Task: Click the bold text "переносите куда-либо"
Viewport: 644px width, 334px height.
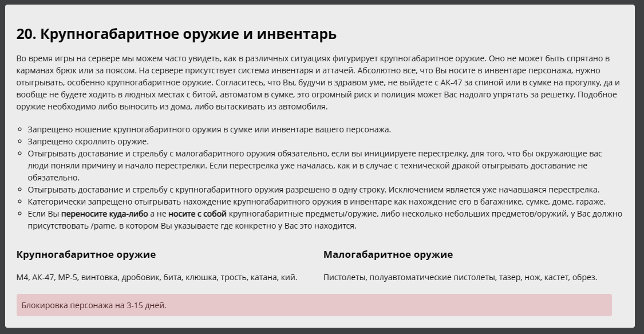Action: 104,214
